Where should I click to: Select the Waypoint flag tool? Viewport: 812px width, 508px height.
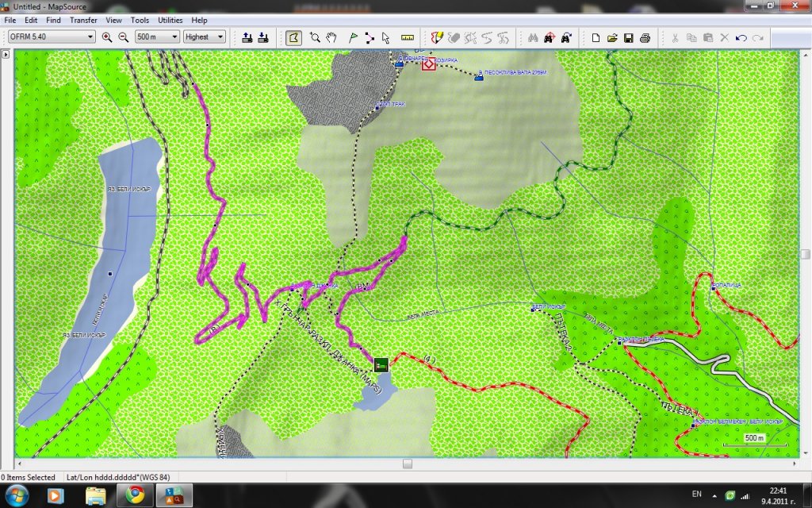point(353,37)
